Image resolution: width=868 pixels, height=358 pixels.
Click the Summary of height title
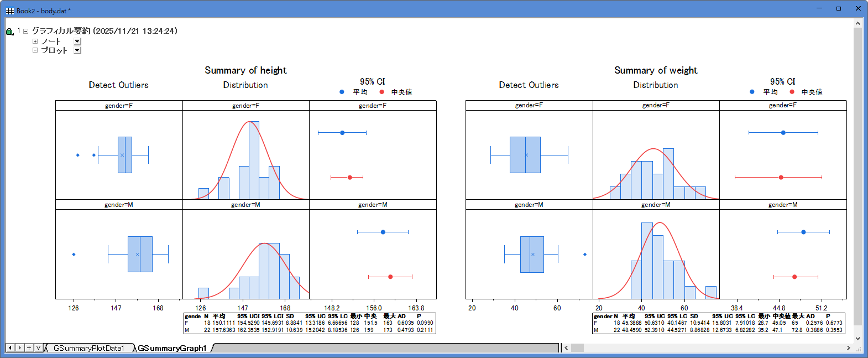pyautogui.click(x=245, y=70)
